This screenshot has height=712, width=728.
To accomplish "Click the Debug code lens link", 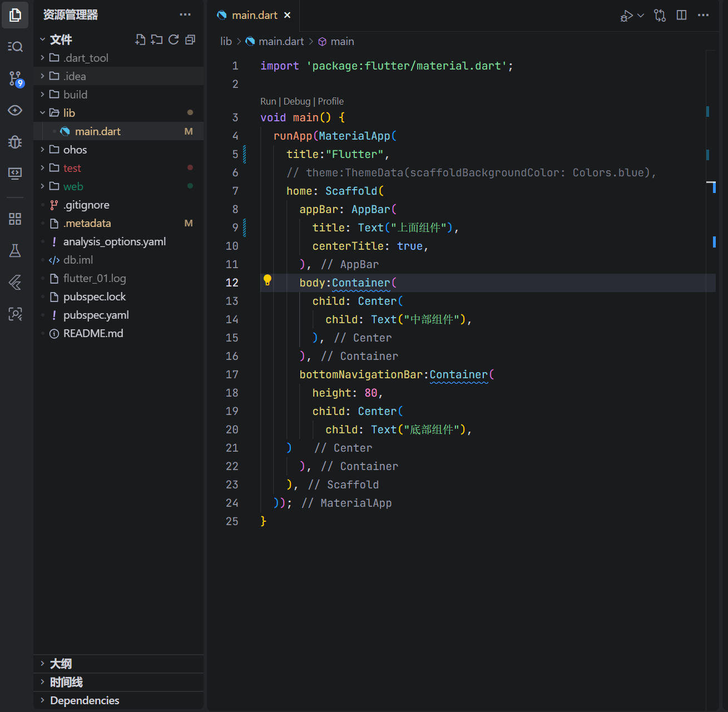I will pyautogui.click(x=297, y=101).
